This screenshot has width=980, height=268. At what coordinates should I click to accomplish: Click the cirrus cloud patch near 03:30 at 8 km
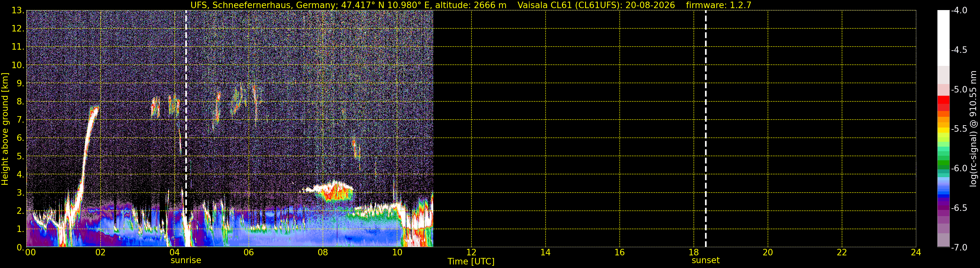155,107
